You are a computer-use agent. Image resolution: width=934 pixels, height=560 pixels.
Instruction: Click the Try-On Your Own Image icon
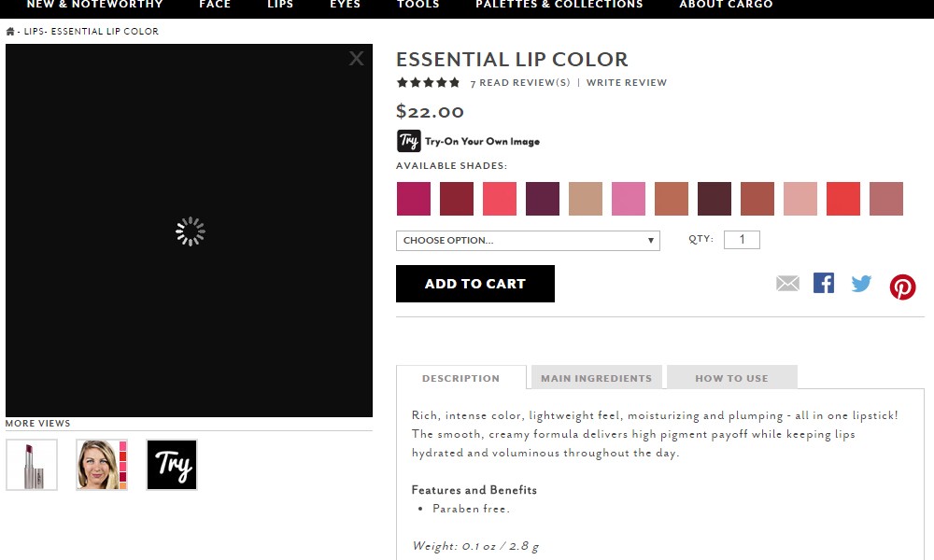409,141
